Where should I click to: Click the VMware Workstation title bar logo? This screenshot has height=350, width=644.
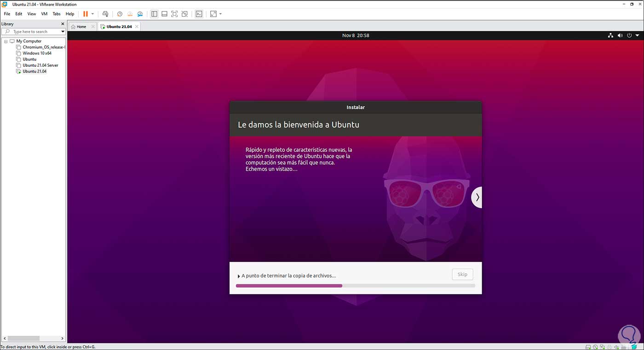[4, 4]
